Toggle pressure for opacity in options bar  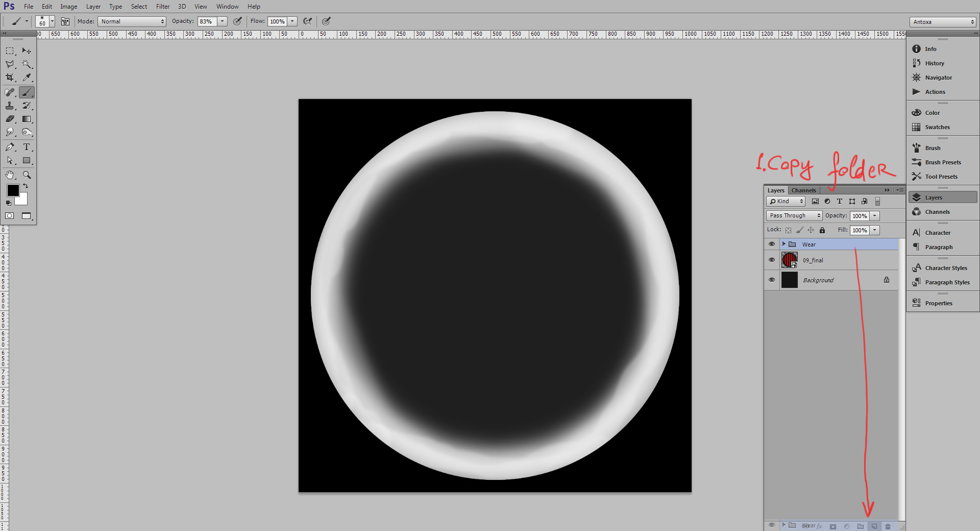pyautogui.click(x=237, y=21)
